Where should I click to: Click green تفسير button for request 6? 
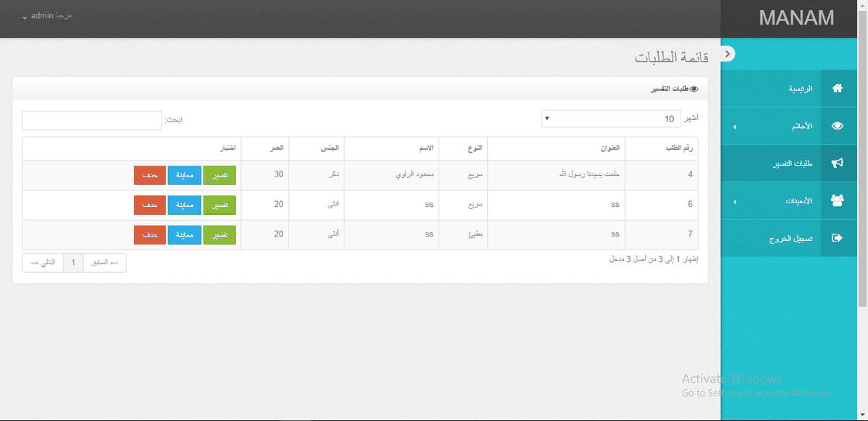click(220, 205)
